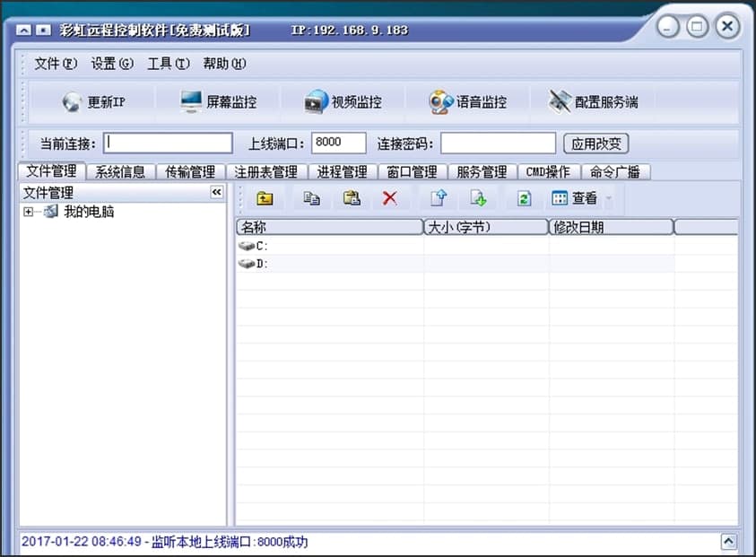Switch to the 传输管理 tab
Screen dimensions: 756x557
(190, 172)
